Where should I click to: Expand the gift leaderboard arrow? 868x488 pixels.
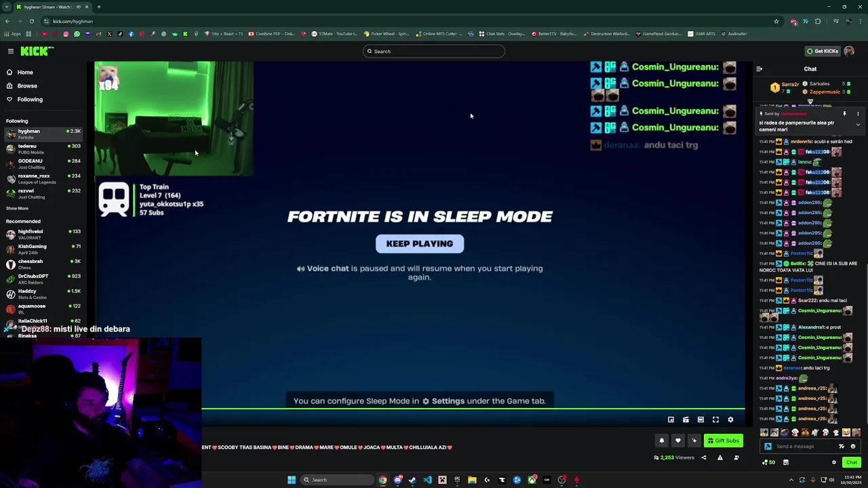[x=810, y=102]
